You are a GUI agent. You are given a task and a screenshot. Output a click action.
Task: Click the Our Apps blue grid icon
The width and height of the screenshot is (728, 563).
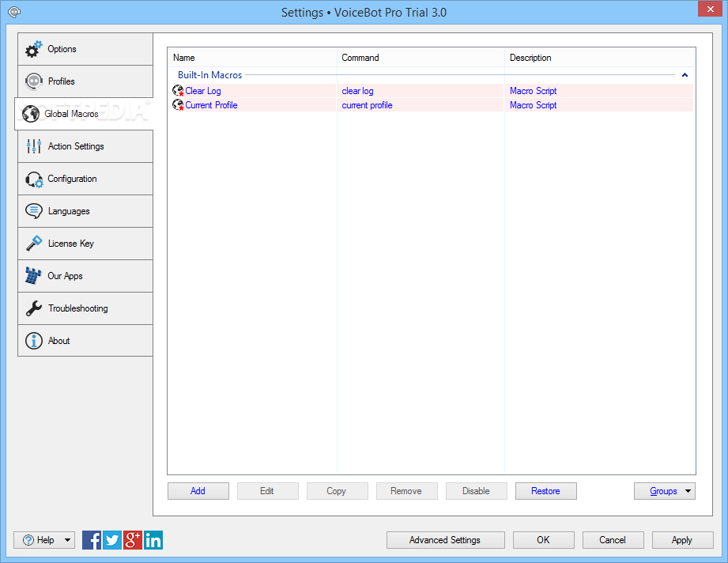33,275
